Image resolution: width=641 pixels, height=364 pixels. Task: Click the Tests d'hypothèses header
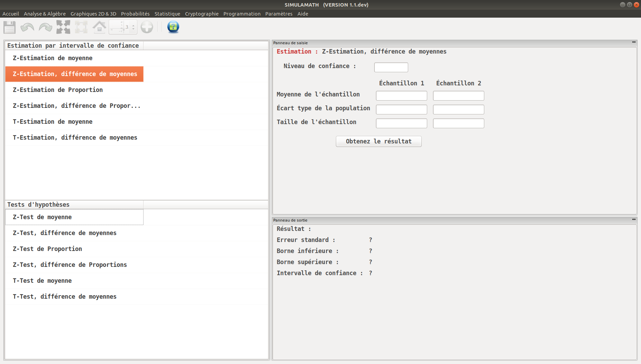(74, 205)
